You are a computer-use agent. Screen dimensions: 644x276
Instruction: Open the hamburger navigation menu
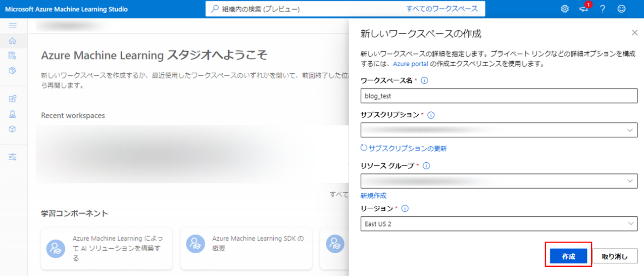(13, 25)
